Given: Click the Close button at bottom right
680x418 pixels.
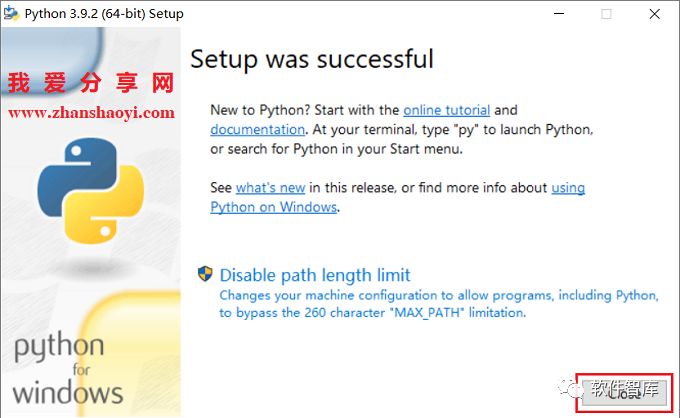Looking at the screenshot, I should (624, 392).
